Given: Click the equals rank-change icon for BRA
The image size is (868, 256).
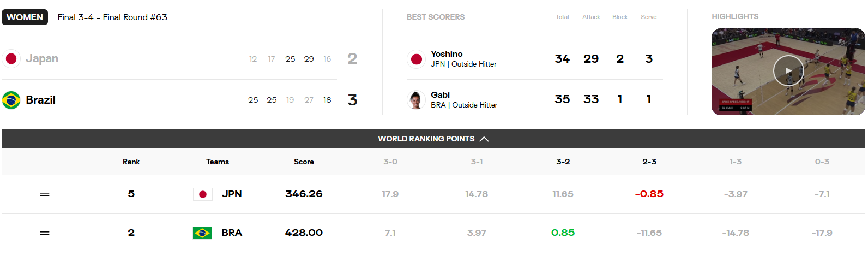Looking at the screenshot, I should 45,233.
